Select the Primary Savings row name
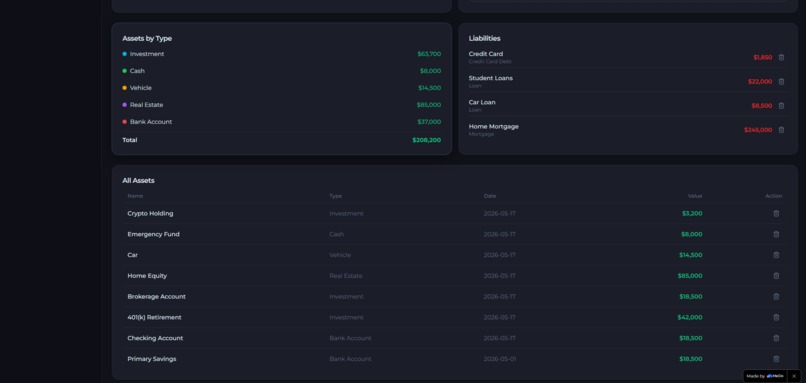806x383 pixels. tap(152, 359)
